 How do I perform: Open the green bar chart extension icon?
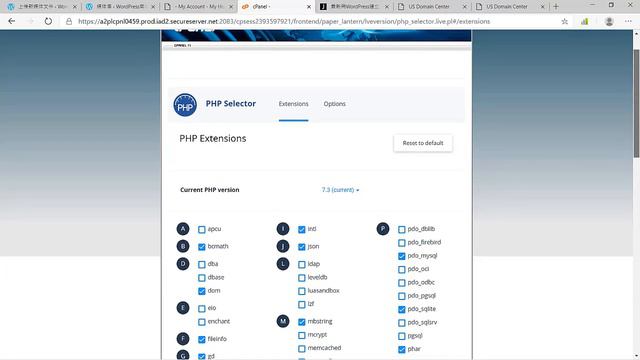[585, 21]
